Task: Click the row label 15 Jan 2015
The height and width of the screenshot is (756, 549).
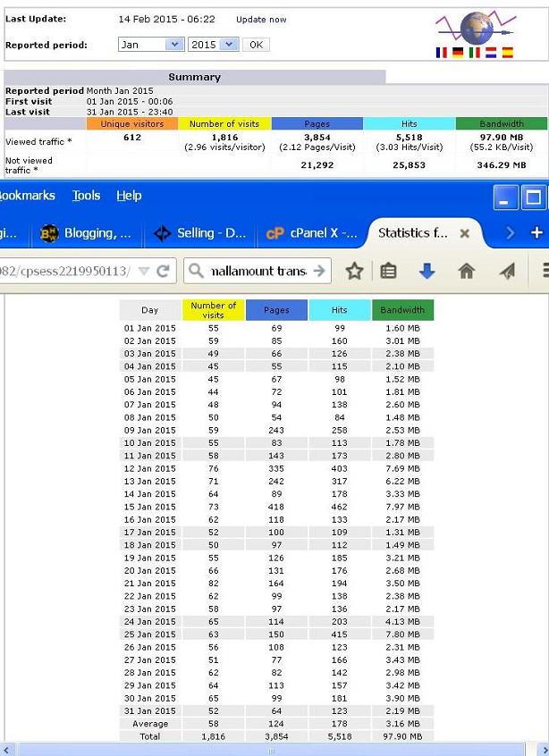Action: pyautogui.click(x=150, y=507)
